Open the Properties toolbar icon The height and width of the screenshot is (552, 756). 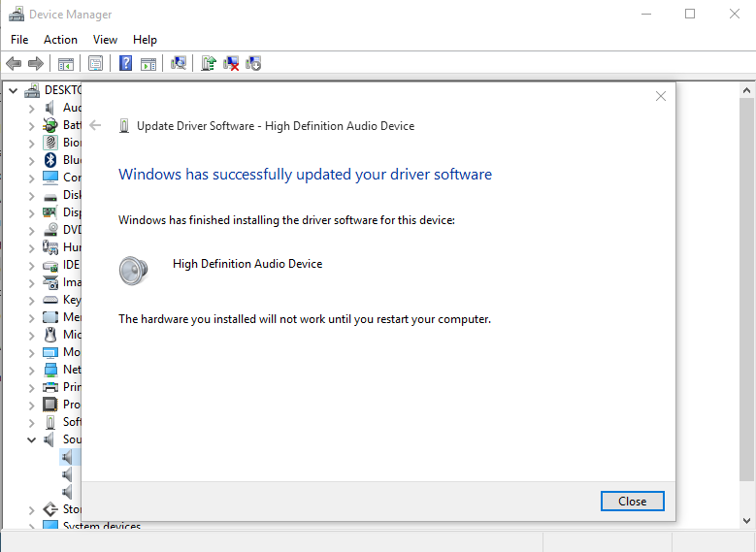click(x=95, y=63)
